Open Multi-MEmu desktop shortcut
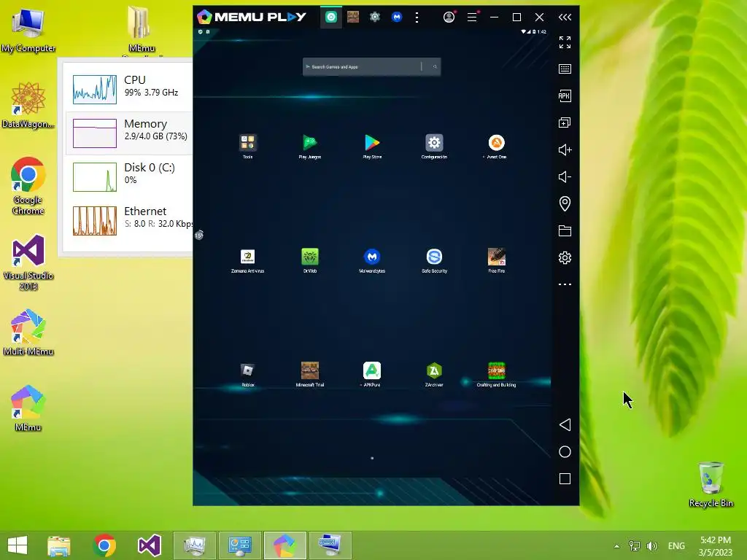The height and width of the screenshot is (560, 747). (x=28, y=332)
